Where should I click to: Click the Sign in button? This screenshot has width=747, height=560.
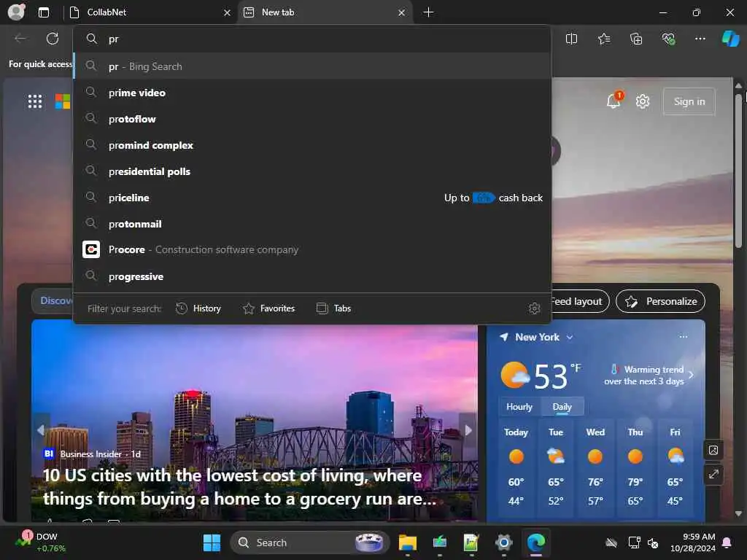coord(689,101)
